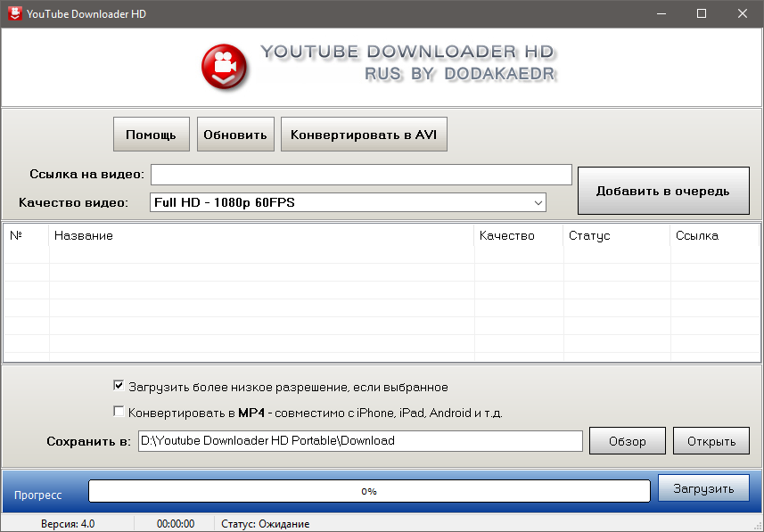This screenshot has width=764, height=532.
Task: Enable Конвертировать в MP4 checkbox
Action: click(119, 413)
